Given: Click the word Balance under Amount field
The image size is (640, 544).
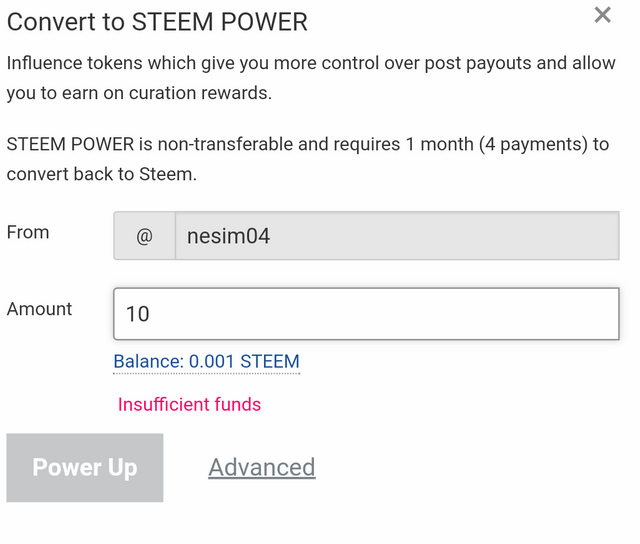Looking at the screenshot, I should pyautogui.click(x=146, y=362).
